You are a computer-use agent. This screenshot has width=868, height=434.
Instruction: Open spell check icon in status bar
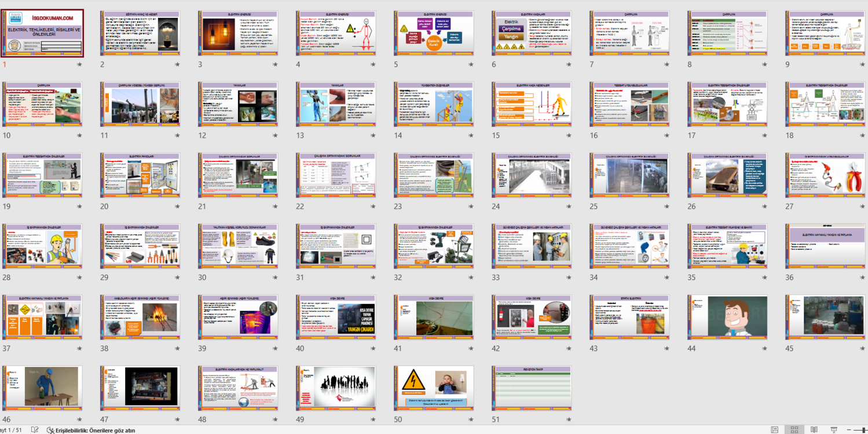tap(35, 430)
